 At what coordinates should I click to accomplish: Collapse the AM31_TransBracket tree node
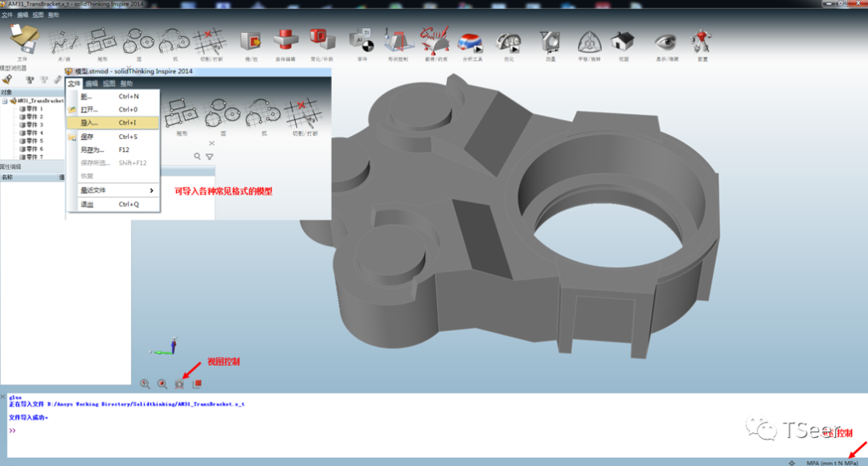tap(5, 100)
